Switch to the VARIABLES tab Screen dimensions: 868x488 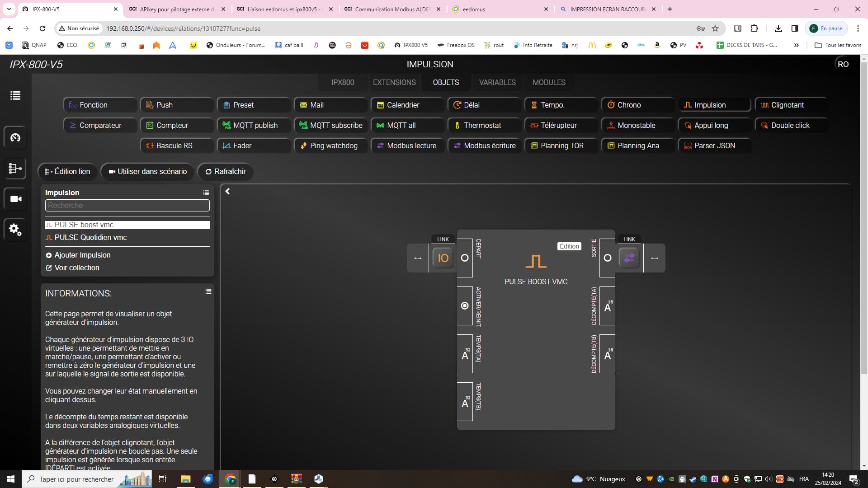coord(497,82)
